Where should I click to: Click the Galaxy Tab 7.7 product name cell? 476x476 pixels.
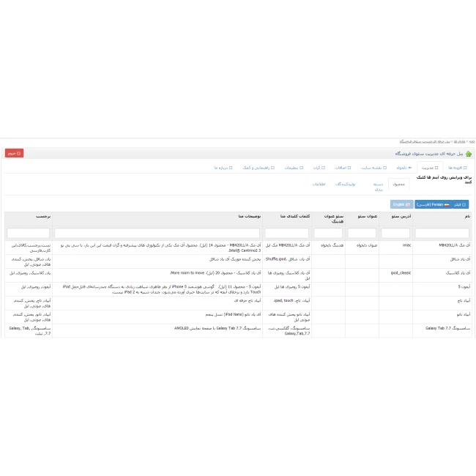pyautogui.click(x=442, y=328)
